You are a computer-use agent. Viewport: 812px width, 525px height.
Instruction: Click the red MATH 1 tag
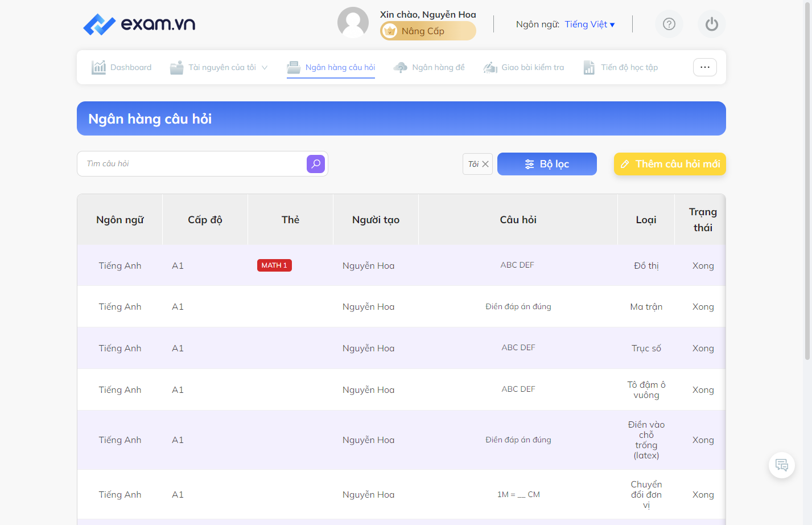click(x=274, y=265)
